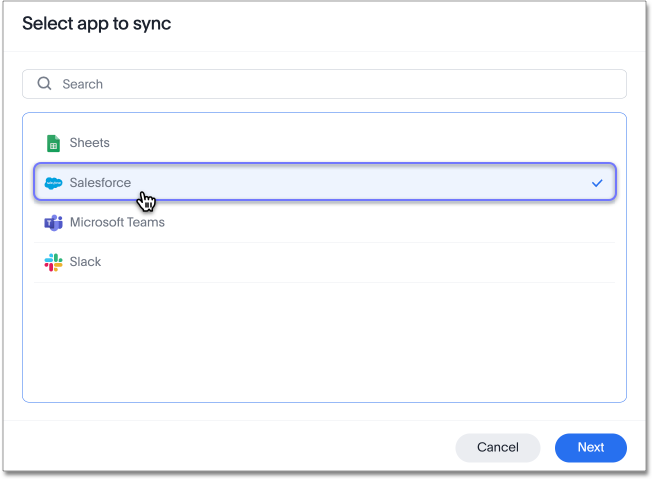
Task: Pick the Slack label text
Action: click(85, 262)
